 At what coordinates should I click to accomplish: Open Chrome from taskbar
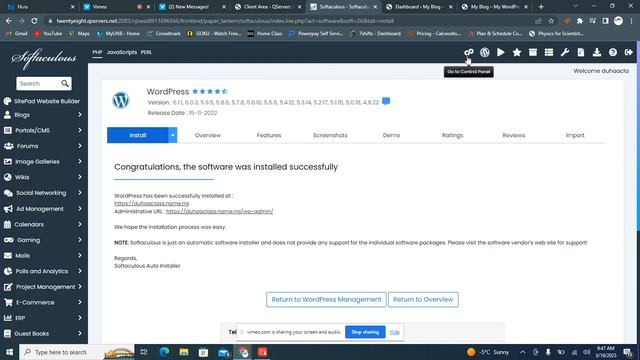click(244, 352)
